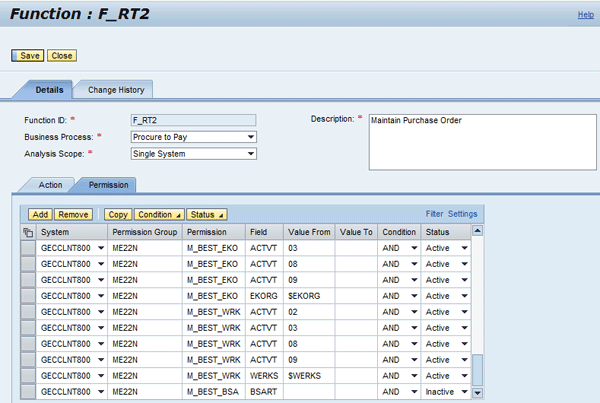Click the select-all icon in table header
Image resolution: width=600 pixels, height=403 pixels.
pos(28,232)
